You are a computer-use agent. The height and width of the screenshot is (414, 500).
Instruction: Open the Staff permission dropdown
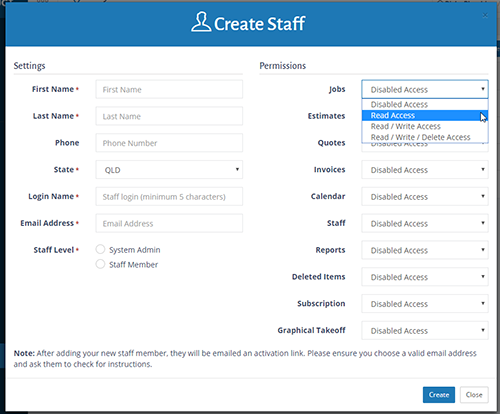pos(425,223)
